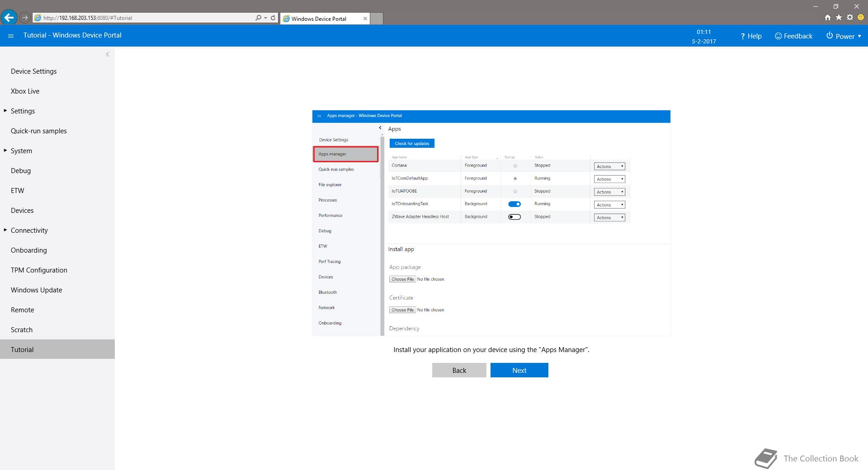
Task: Open the Help link
Action: pos(751,36)
